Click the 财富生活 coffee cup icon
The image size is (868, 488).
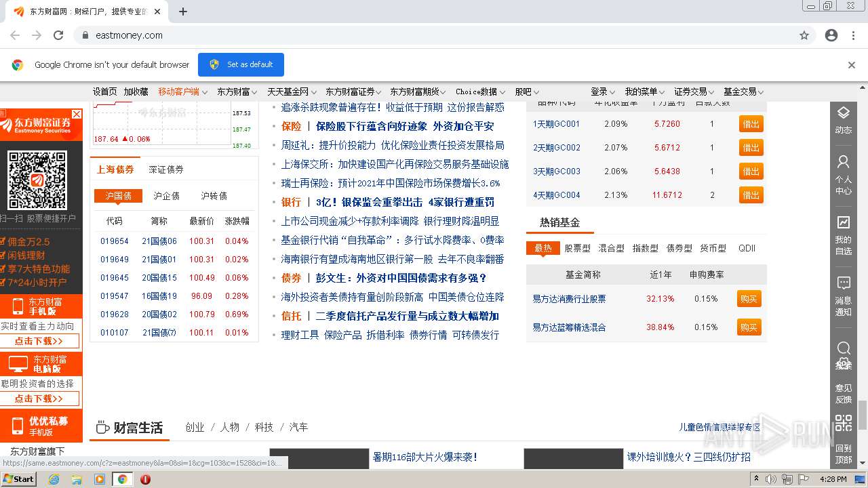click(102, 428)
